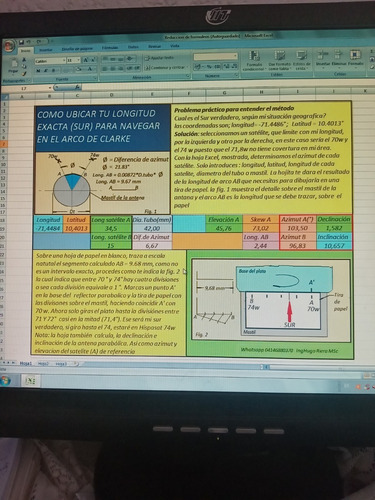The height and width of the screenshot is (500, 375).
Task: Toggle bold formatting (N)
Action: click(x=38, y=71)
